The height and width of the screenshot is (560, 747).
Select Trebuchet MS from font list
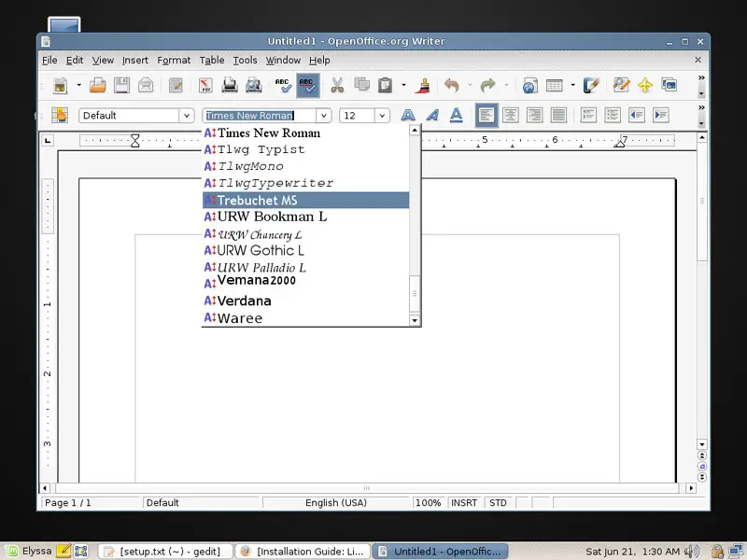[306, 201]
